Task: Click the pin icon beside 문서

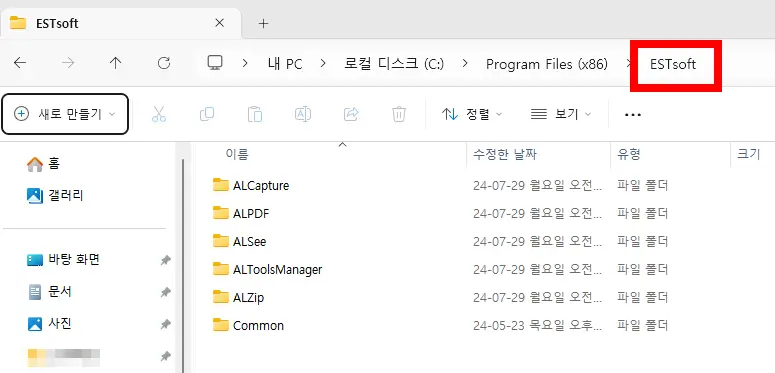Action: pyautogui.click(x=166, y=292)
